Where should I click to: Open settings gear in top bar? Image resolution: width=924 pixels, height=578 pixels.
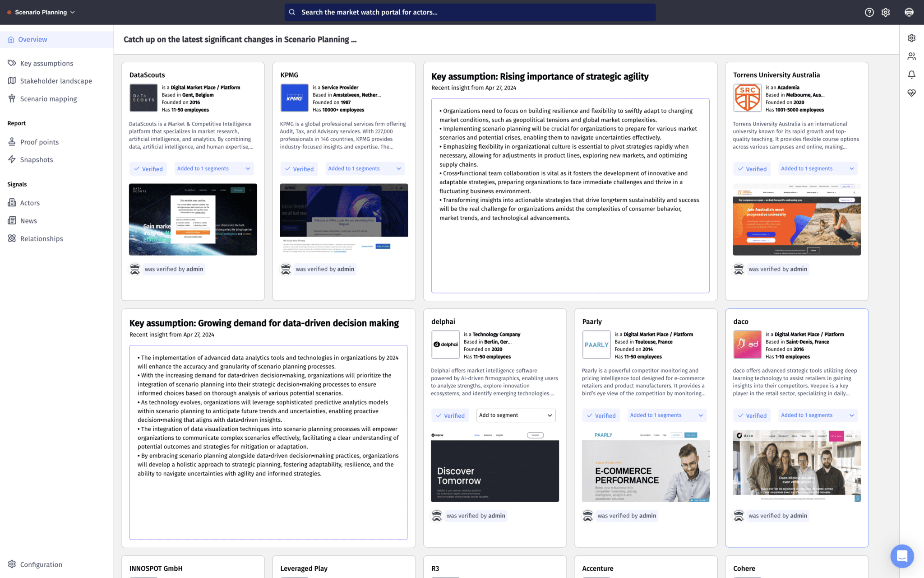[886, 12]
